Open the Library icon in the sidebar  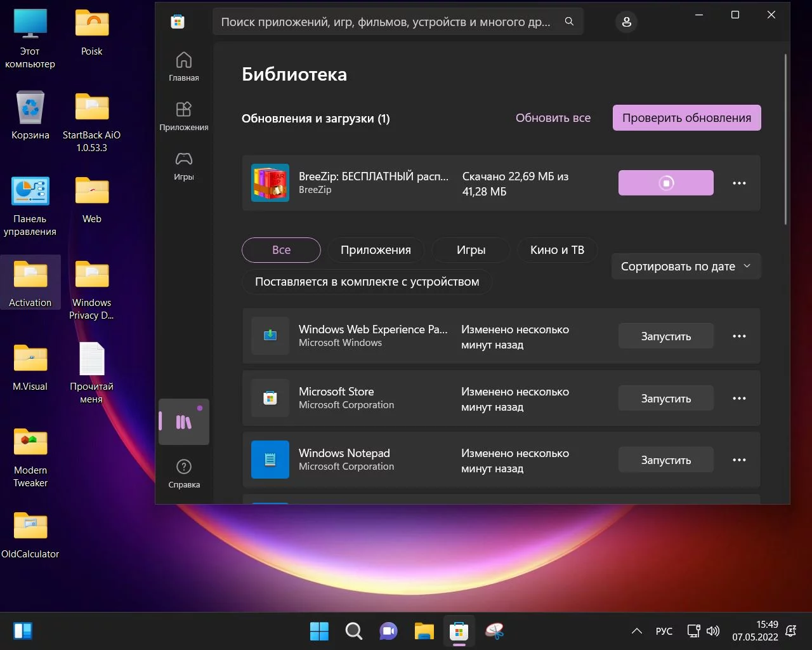click(183, 422)
